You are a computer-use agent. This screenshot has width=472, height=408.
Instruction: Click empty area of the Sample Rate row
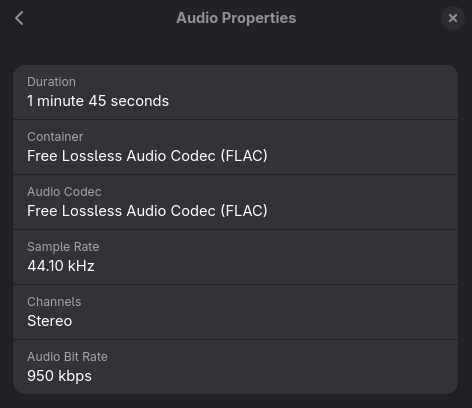click(277, 257)
